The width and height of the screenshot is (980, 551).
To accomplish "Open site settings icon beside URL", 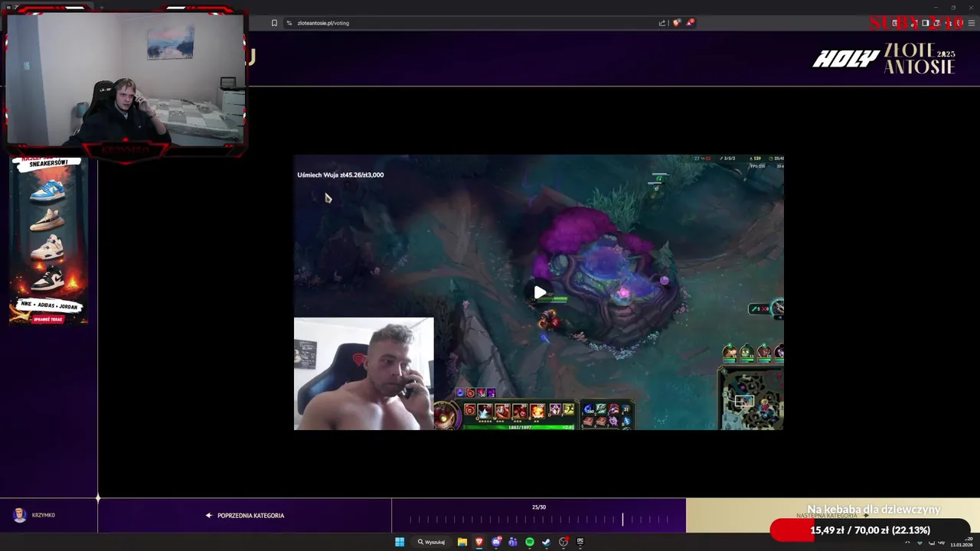I will 289,23.
